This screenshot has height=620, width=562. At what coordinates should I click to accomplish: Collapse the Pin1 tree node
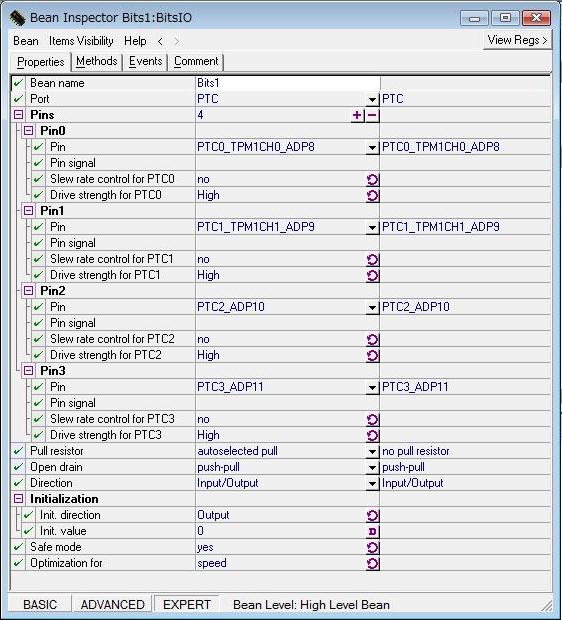point(28,210)
